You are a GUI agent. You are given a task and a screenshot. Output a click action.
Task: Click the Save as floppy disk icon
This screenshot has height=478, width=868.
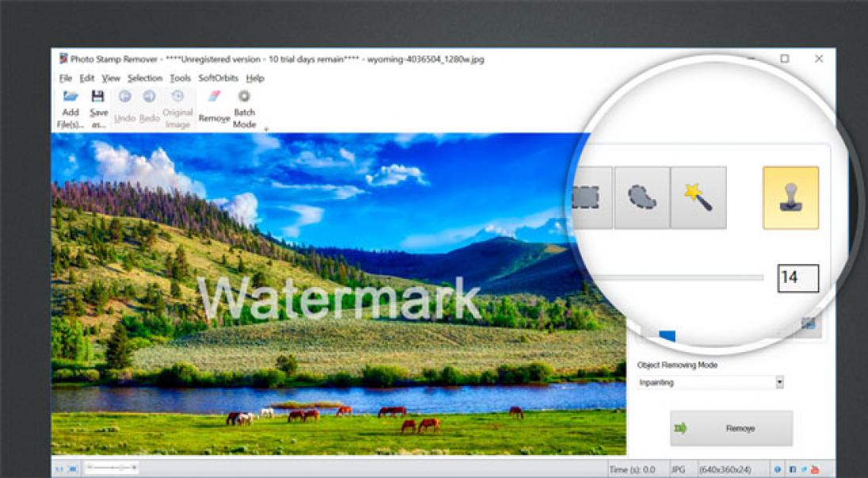tap(98, 98)
